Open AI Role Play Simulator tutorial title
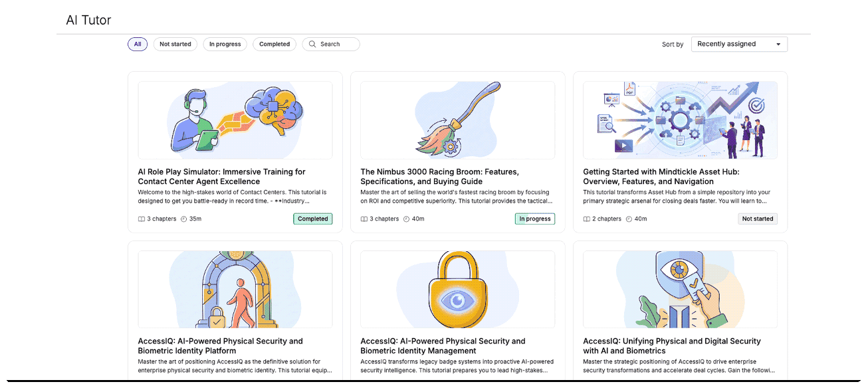The width and height of the screenshot is (868, 388). (222, 177)
